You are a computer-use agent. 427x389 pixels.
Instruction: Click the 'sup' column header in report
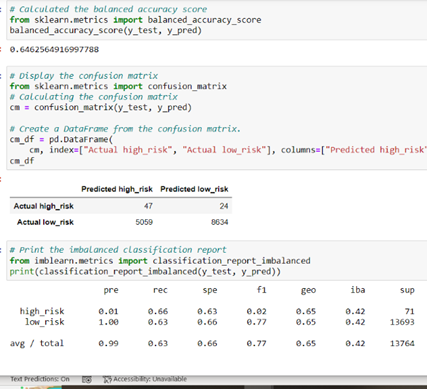pyautogui.click(x=407, y=290)
